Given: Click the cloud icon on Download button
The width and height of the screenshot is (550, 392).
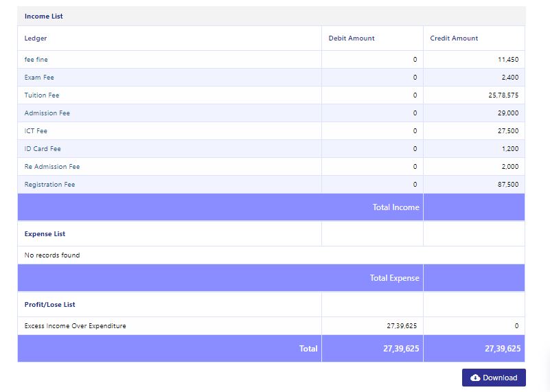Looking at the screenshot, I should [475, 378].
